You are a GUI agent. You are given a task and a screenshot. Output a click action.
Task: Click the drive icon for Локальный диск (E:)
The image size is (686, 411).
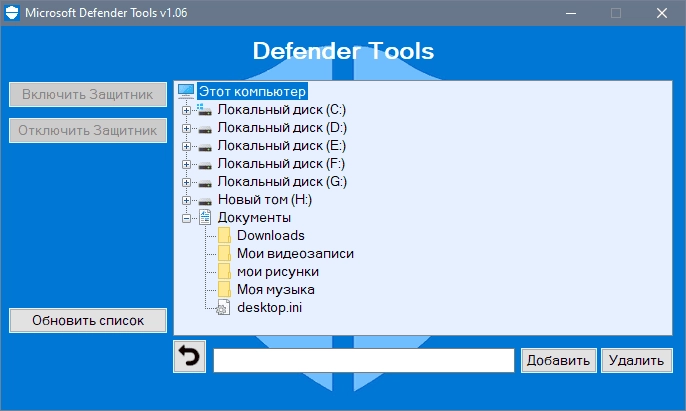click(205, 147)
